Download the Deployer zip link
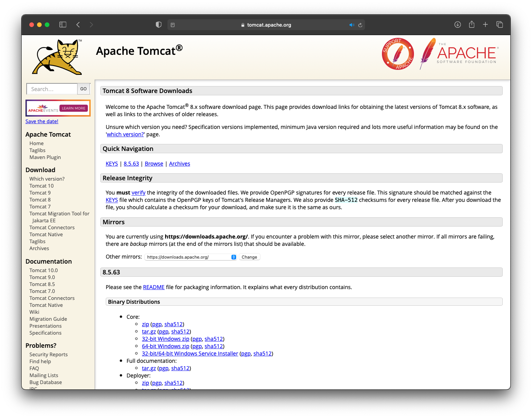This screenshot has width=532, height=418. (x=145, y=383)
